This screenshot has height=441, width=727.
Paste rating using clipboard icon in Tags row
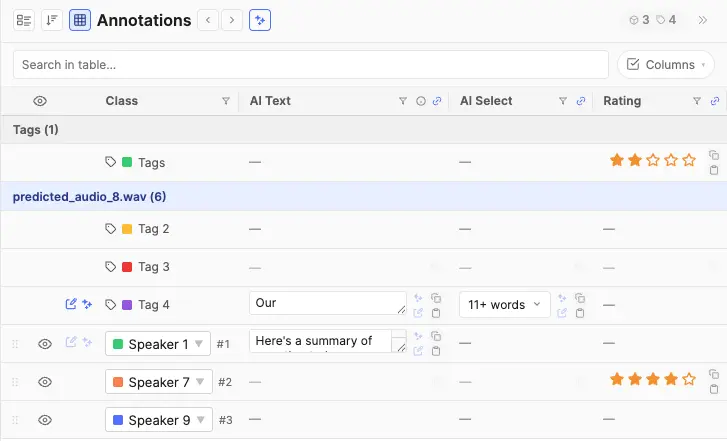tap(714, 170)
